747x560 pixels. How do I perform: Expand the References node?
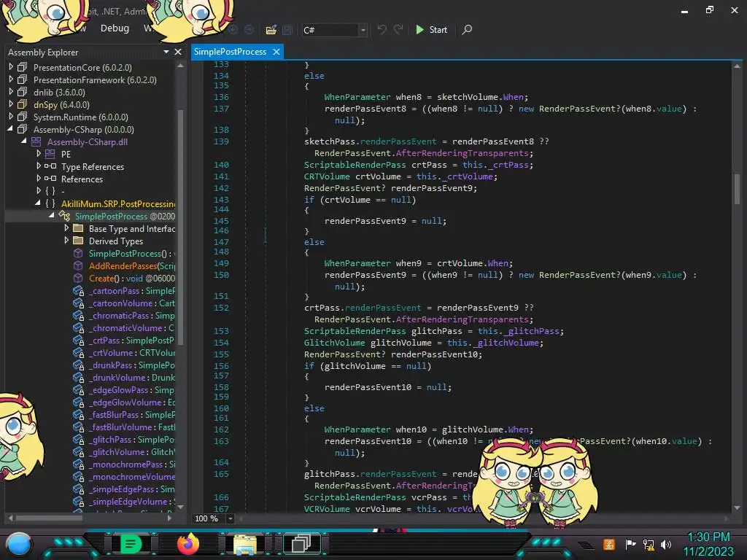click(x=39, y=179)
